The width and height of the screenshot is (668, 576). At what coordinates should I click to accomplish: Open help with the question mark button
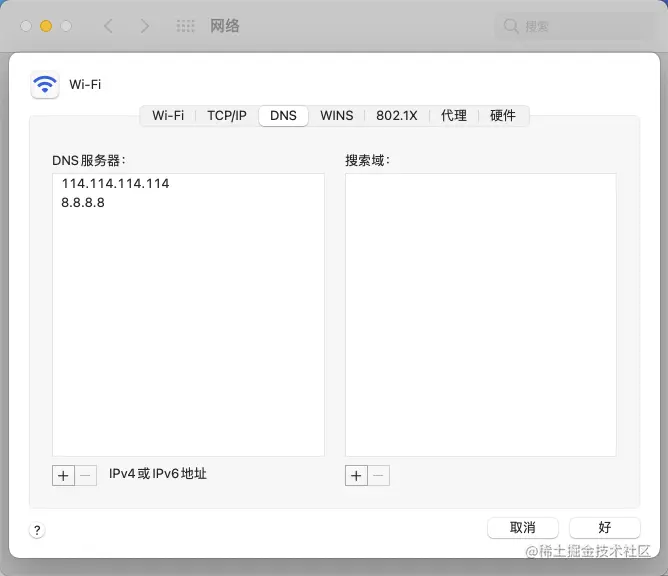click(x=37, y=530)
